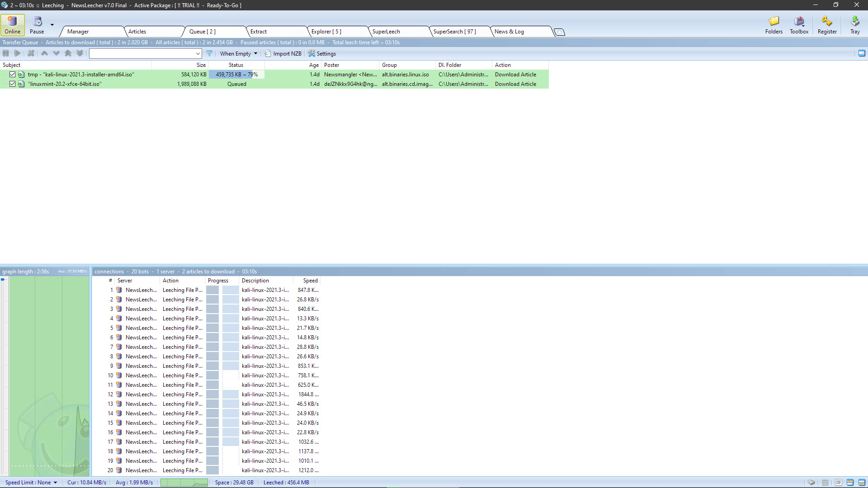
Task: Open queue Settings
Action: pyautogui.click(x=322, y=53)
